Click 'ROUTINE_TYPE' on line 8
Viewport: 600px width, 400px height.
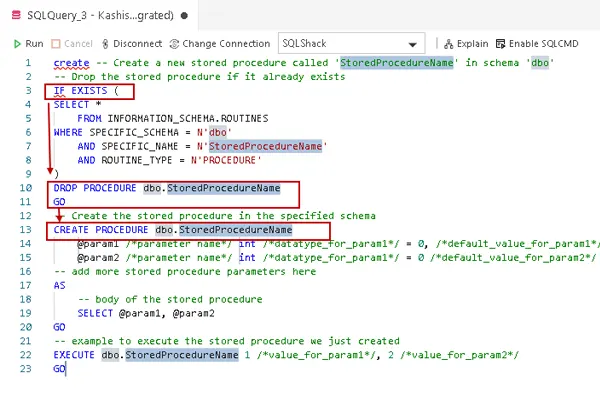[137, 160]
